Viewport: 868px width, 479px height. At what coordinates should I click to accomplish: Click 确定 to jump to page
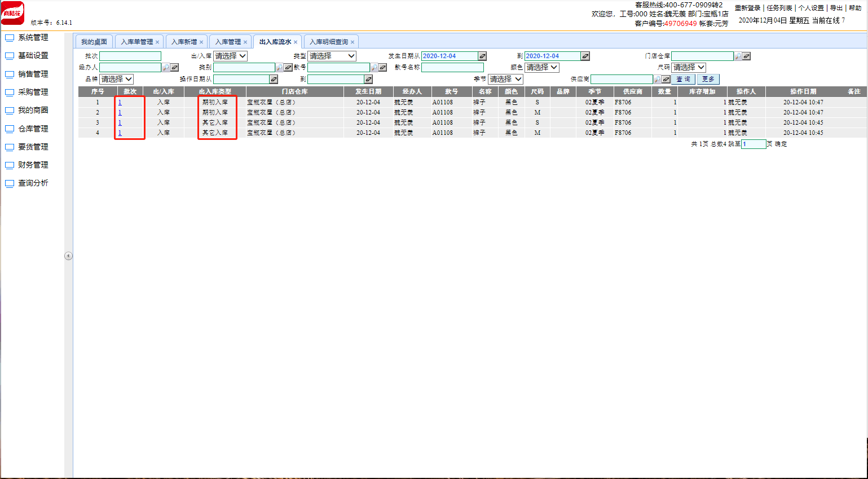781,144
